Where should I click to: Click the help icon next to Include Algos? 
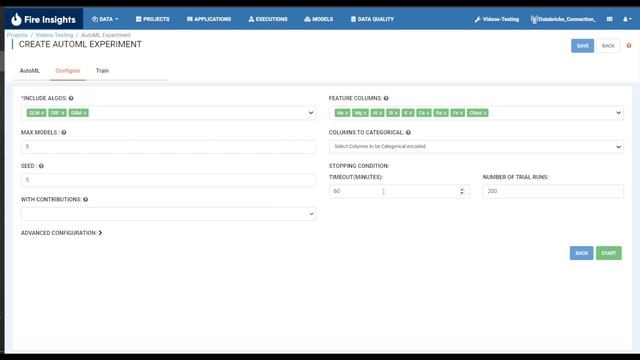click(71, 98)
